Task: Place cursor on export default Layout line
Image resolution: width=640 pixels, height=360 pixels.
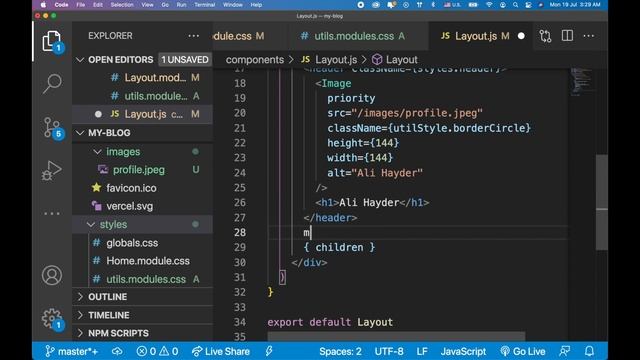Action: tap(330, 322)
